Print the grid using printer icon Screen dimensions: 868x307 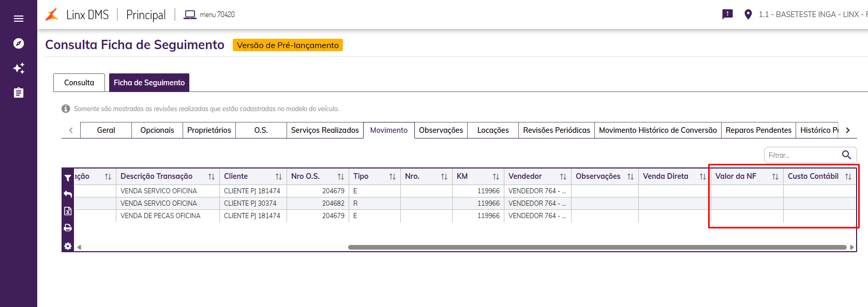click(x=68, y=227)
